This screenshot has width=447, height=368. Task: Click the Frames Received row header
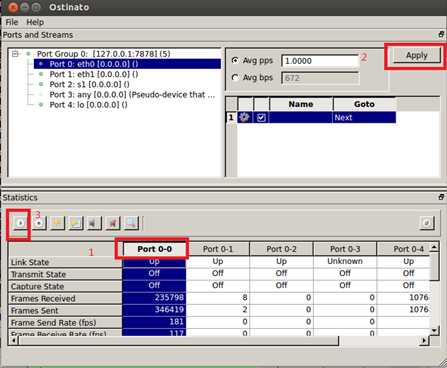point(65,298)
